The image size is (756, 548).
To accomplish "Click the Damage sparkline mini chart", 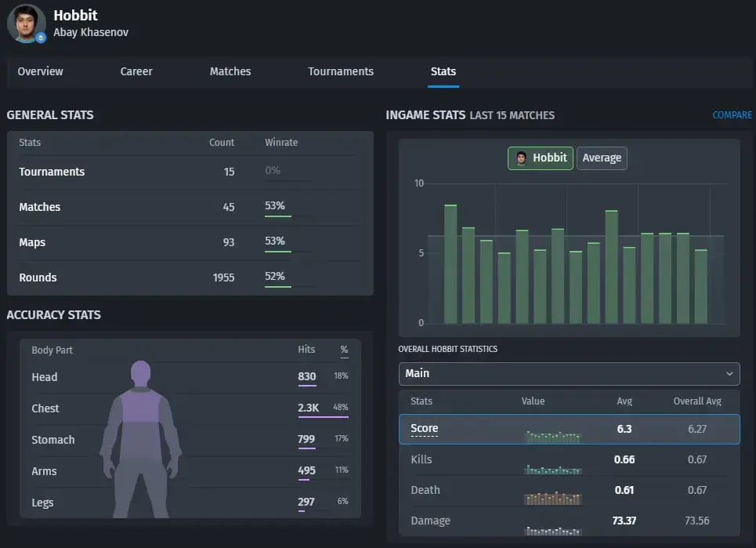I will (x=552, y=531).
